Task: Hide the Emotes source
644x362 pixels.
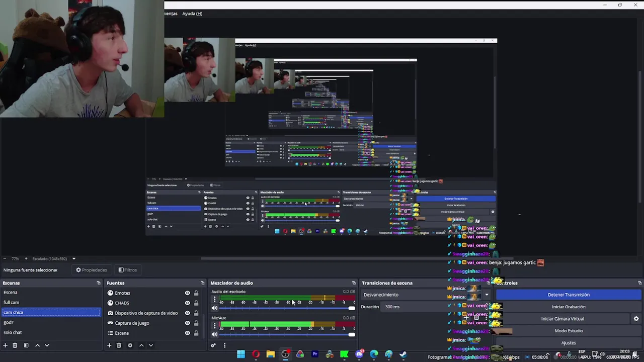Action: pos(187,293)
